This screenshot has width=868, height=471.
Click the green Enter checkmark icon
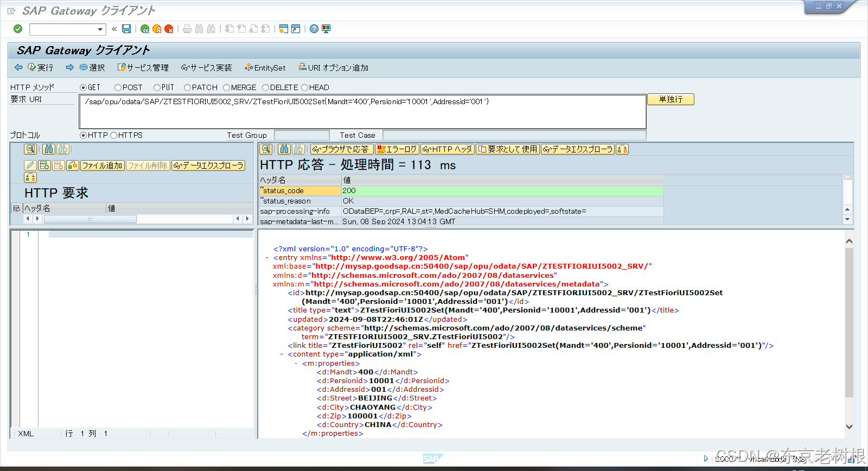[x=18, y=29]
